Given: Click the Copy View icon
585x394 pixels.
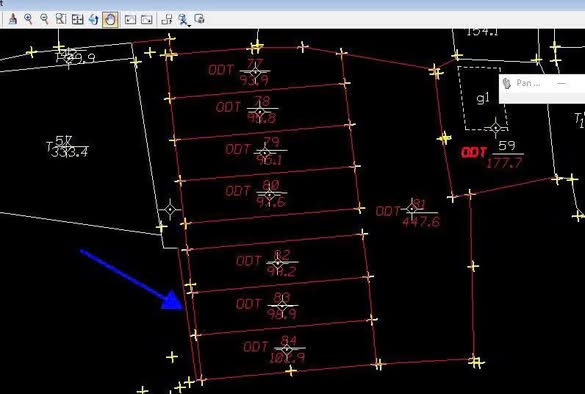Looking at the screenshot, I should [167, 19].
